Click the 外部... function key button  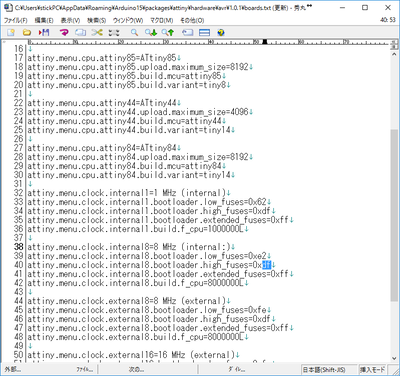pyautogui.click(x=13, y=369)
